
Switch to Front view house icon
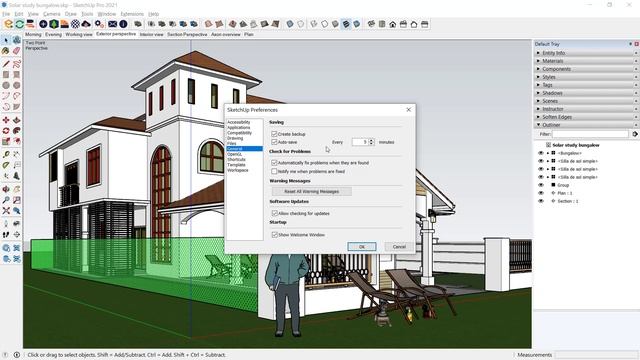pos(393,24)
